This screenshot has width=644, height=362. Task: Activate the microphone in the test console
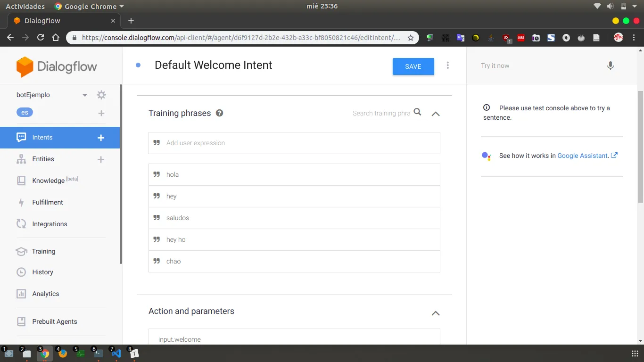pos(610,66)
